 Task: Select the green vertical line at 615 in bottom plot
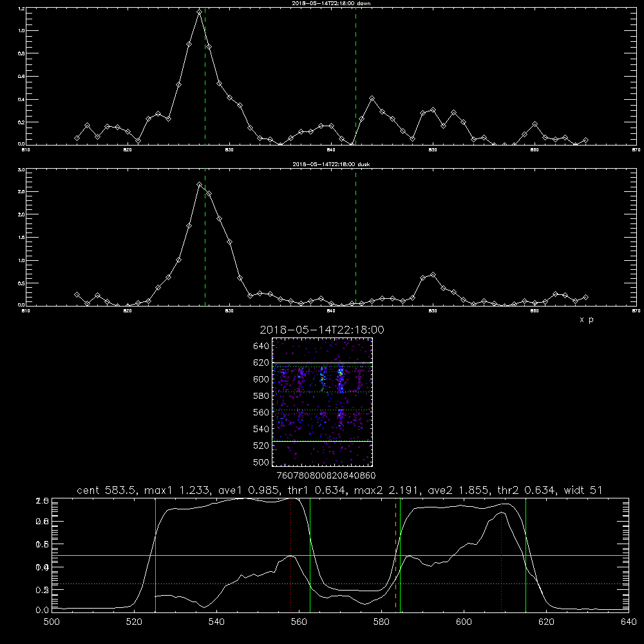(x=526, y=554)
